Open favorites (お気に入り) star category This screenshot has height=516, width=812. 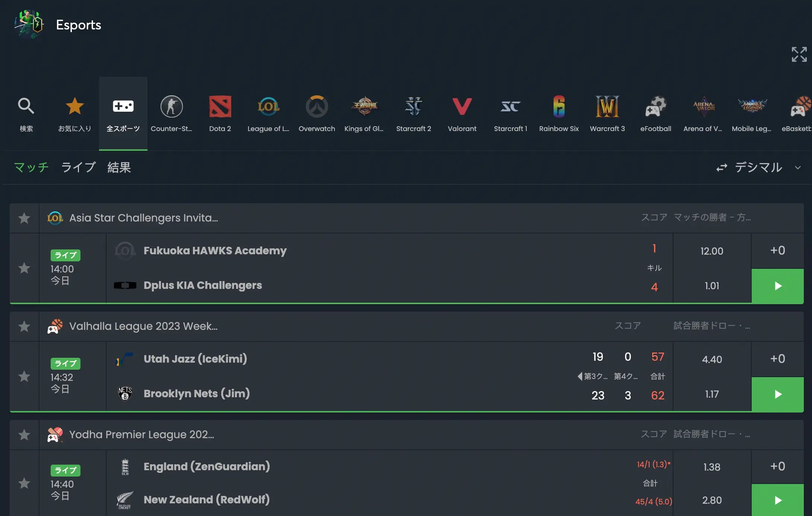click(74, 106)
